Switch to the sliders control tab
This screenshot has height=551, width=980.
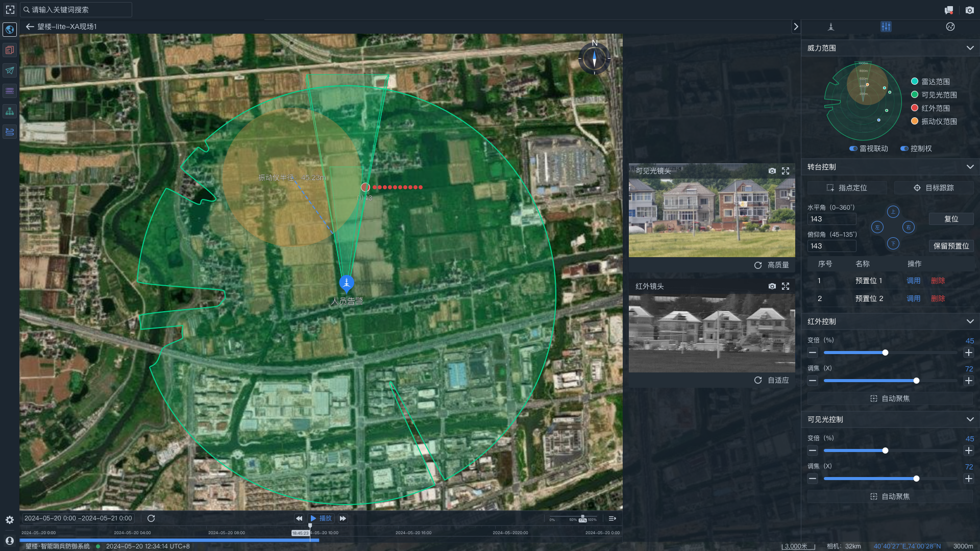(886, 27)
